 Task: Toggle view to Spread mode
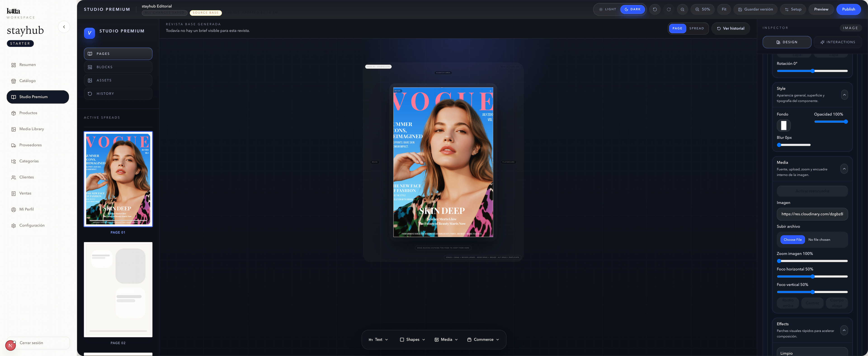click(696, 29)
